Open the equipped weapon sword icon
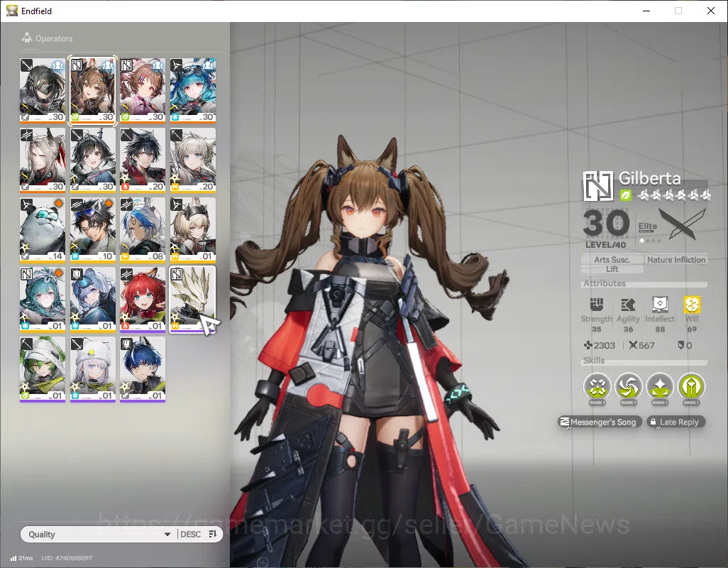 pos(683,224)
